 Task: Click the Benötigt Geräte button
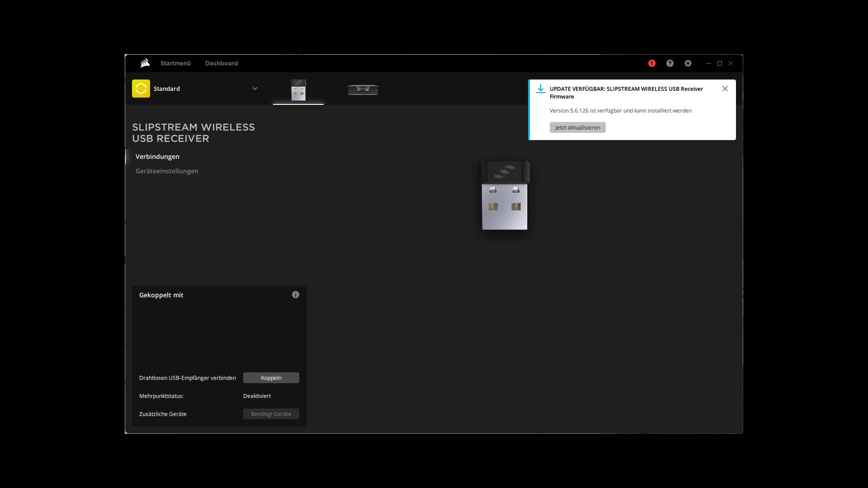pos(271,414)
